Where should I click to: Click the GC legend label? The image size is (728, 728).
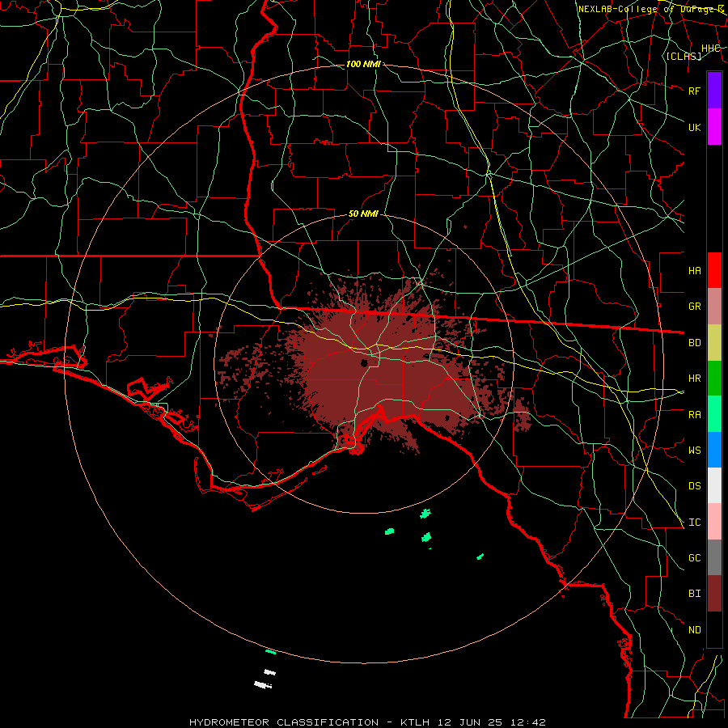coord(694,558)
